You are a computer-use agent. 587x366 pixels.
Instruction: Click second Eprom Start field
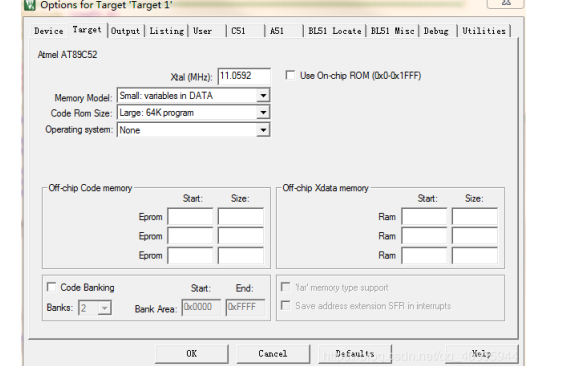click(190, 236)
